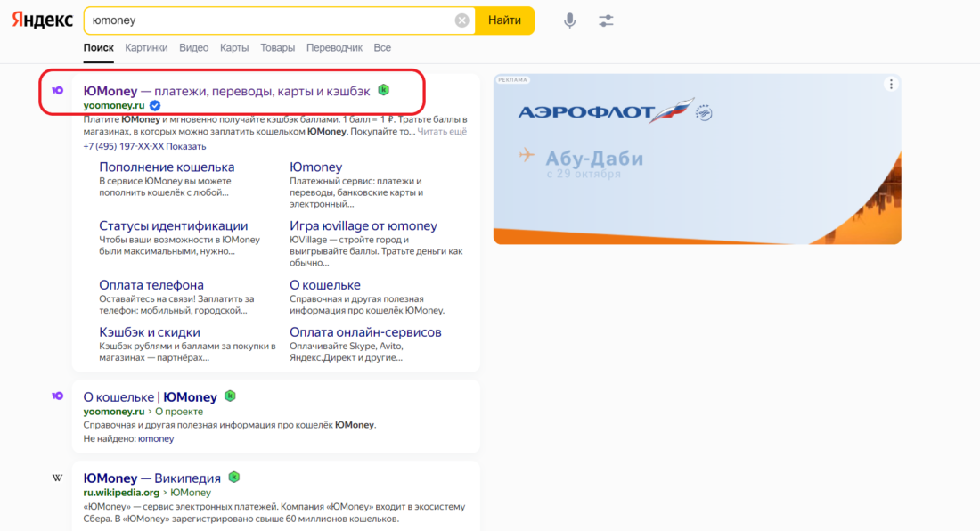
Task: Open "ЮMoney — Википедия" result title
Action: tap(151, 478)
